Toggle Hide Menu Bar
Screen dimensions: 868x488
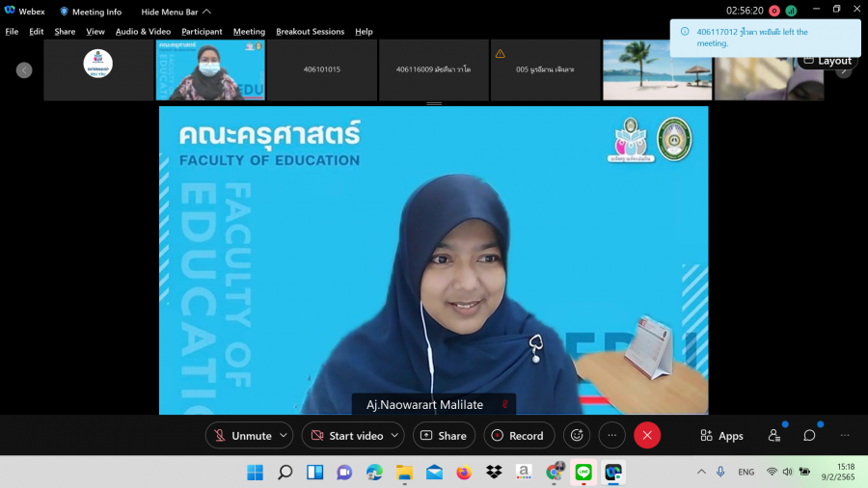click(176, 12)
